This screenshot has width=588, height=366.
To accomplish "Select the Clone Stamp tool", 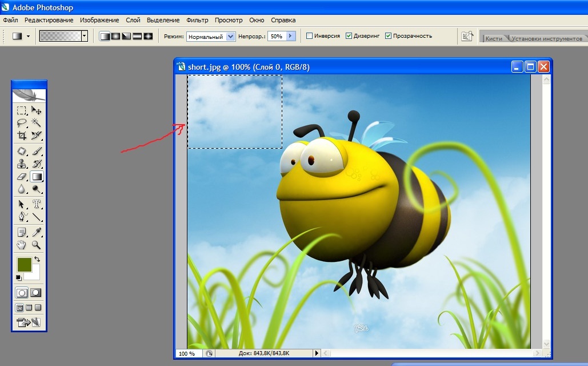I will click(22, 164).
